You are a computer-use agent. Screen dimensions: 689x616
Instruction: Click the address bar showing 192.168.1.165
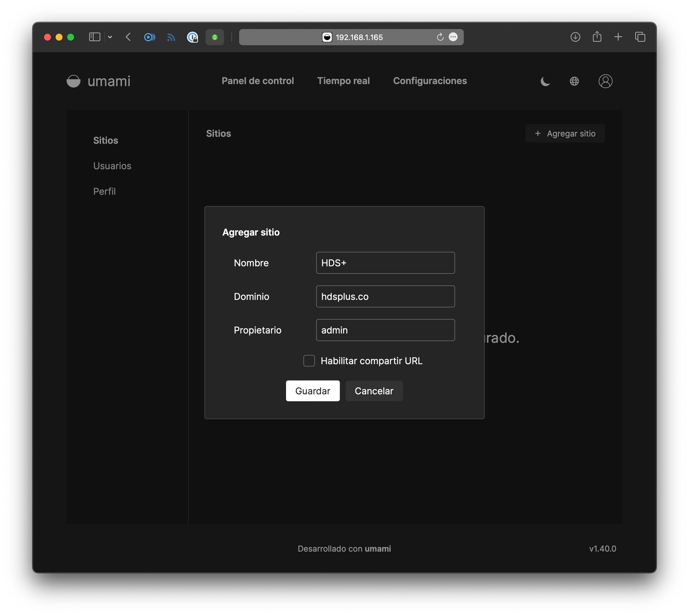[x=351, y=37]
